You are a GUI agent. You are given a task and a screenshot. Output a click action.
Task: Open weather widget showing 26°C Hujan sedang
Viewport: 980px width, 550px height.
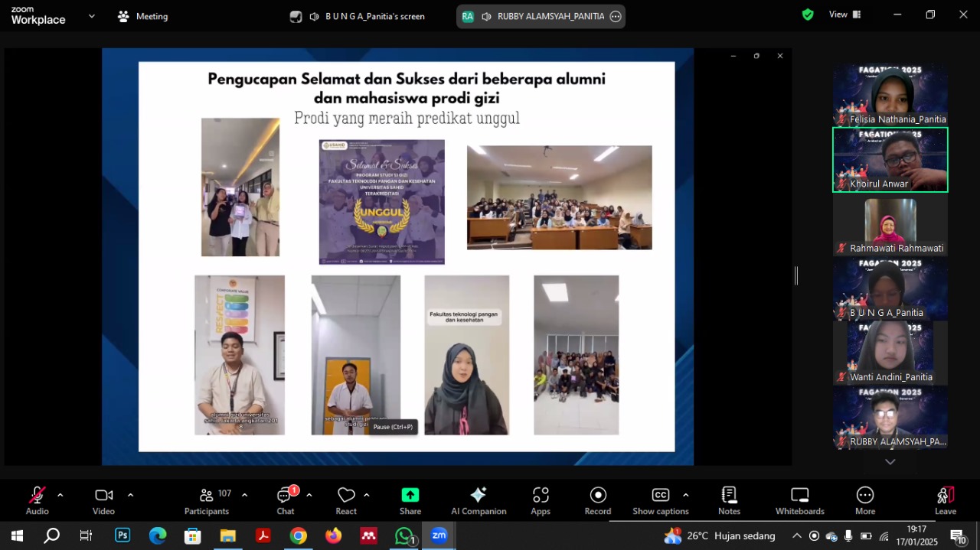click(x=720, y=535)
